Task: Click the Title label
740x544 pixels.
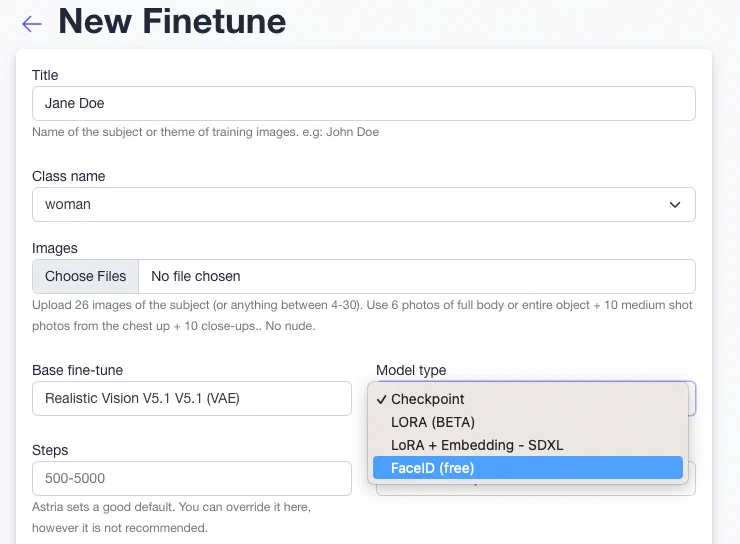Action: coord(45,75)
